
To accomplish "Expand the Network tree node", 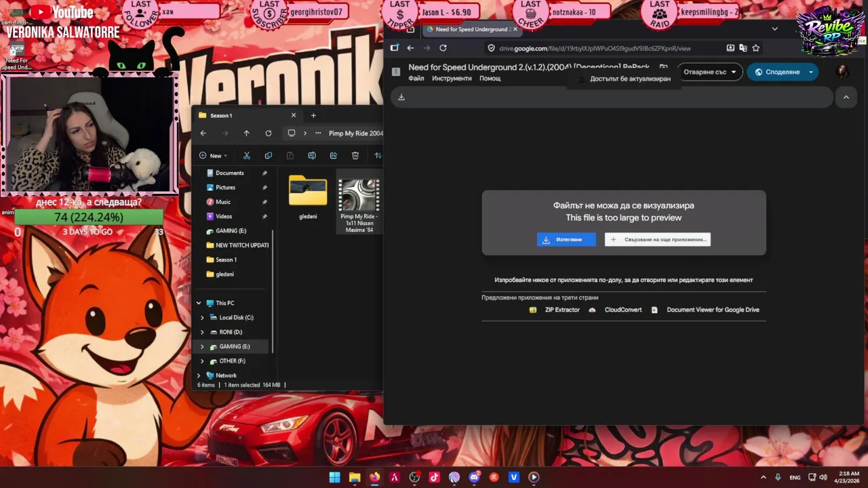I will click(x=199, y=375).
